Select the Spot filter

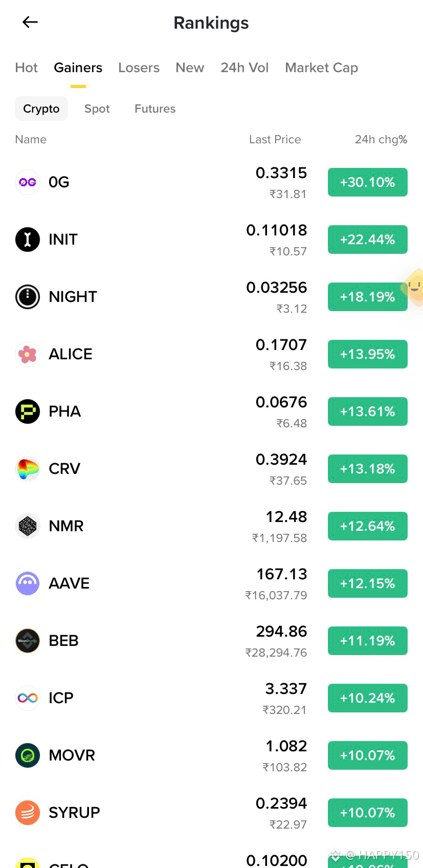pos(97,108)
